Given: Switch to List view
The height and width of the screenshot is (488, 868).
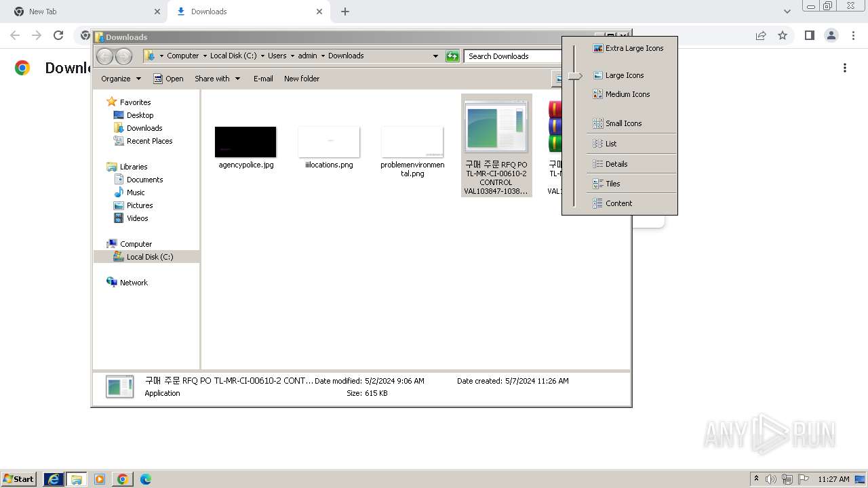Looking at the screenshot, I should click(x=605, y=144).
